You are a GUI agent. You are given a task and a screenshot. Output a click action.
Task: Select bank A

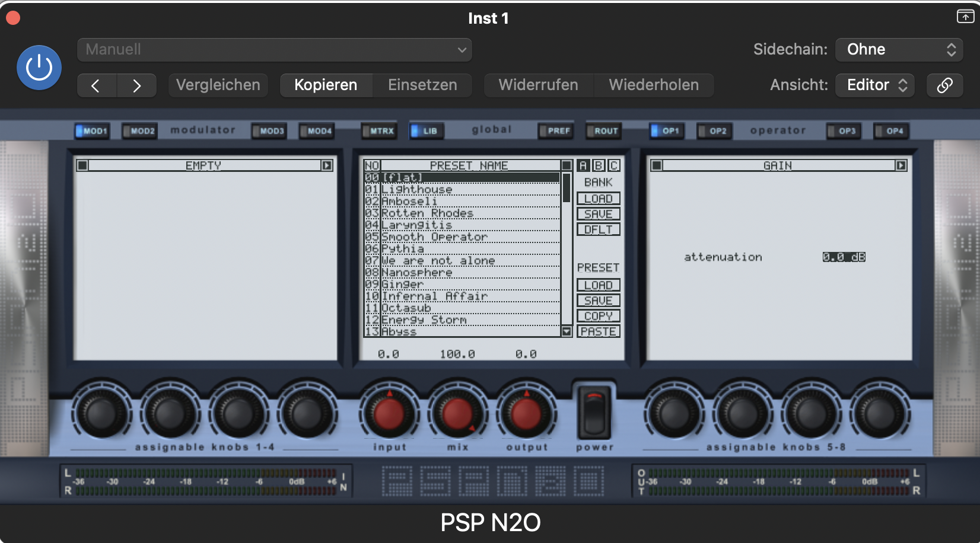[583, 165]
